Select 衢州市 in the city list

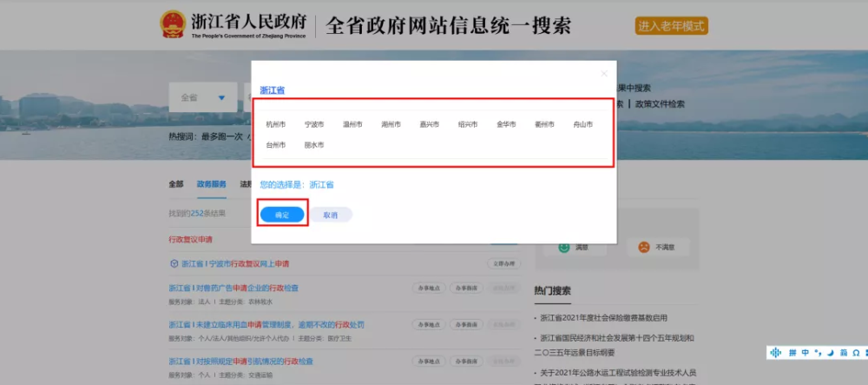545,124
